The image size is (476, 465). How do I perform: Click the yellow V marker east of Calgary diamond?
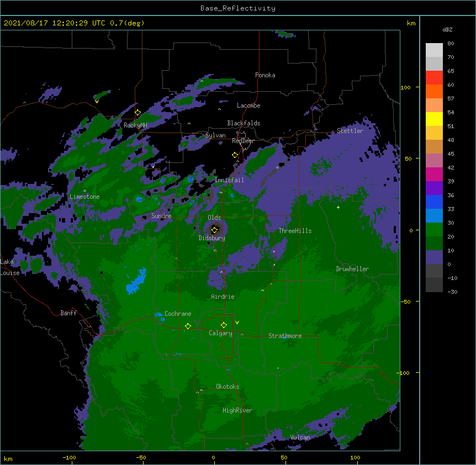(237, 323)
